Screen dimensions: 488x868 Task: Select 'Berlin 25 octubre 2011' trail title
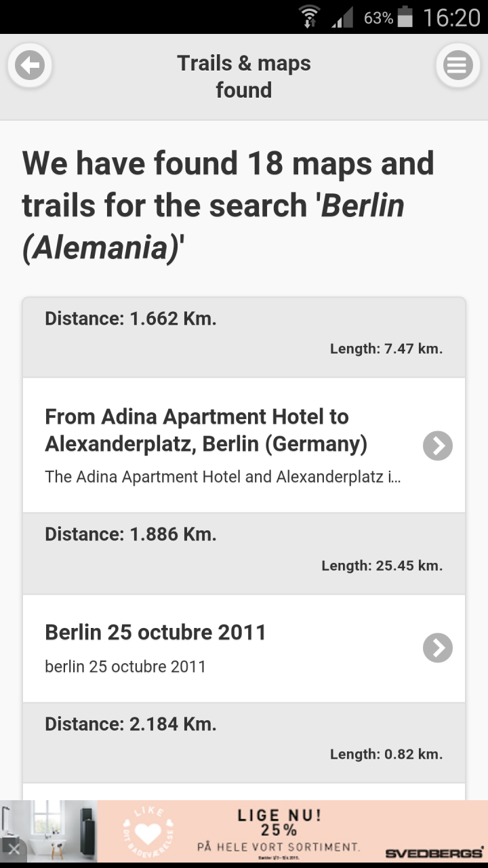[x=155, y=632]
